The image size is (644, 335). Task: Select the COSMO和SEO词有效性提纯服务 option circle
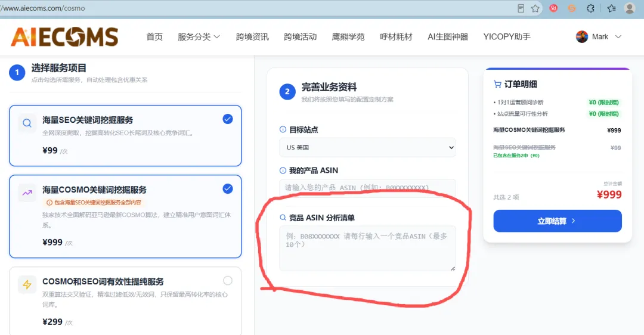point(228,280)
